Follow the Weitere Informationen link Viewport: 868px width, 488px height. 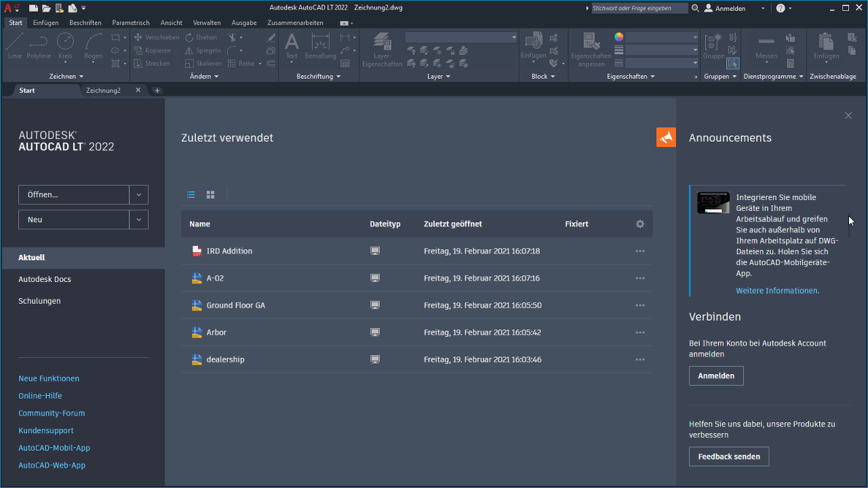(x=778, y=290)
